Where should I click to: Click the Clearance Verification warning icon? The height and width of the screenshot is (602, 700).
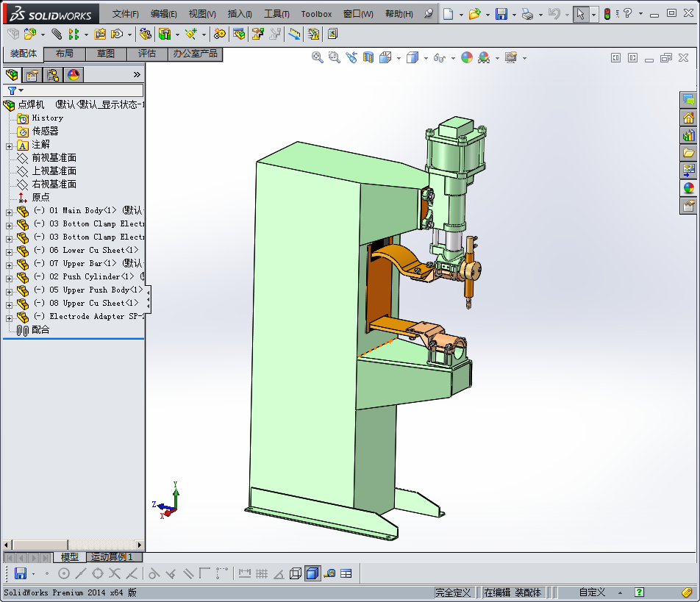click(313, 34)
